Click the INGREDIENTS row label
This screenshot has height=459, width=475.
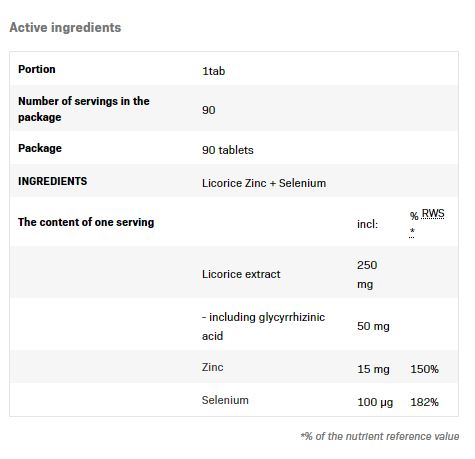tap(53, 181)
